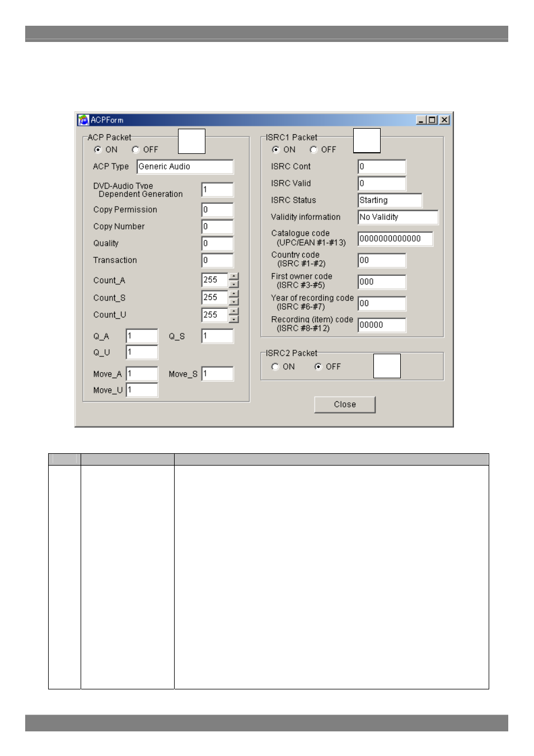
Task: Click the ISRC Valid field
Action: pos(382,184)
